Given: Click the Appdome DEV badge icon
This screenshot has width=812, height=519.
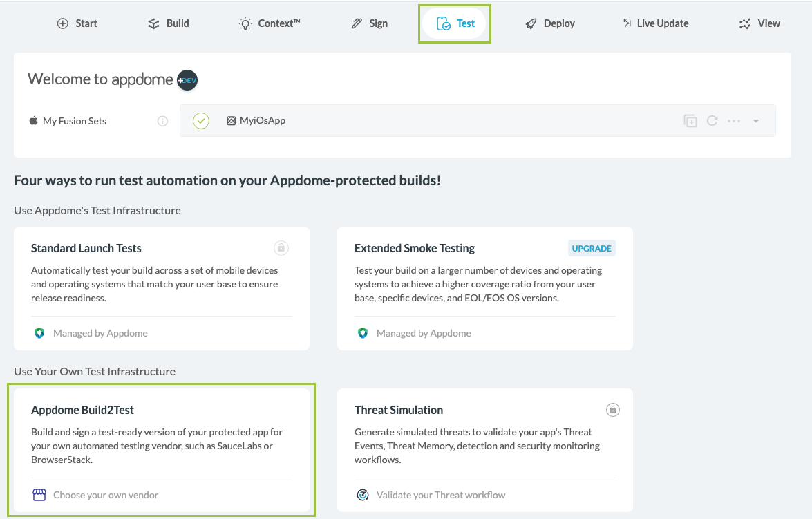Looking at the screenshot, I should (187, 79).
